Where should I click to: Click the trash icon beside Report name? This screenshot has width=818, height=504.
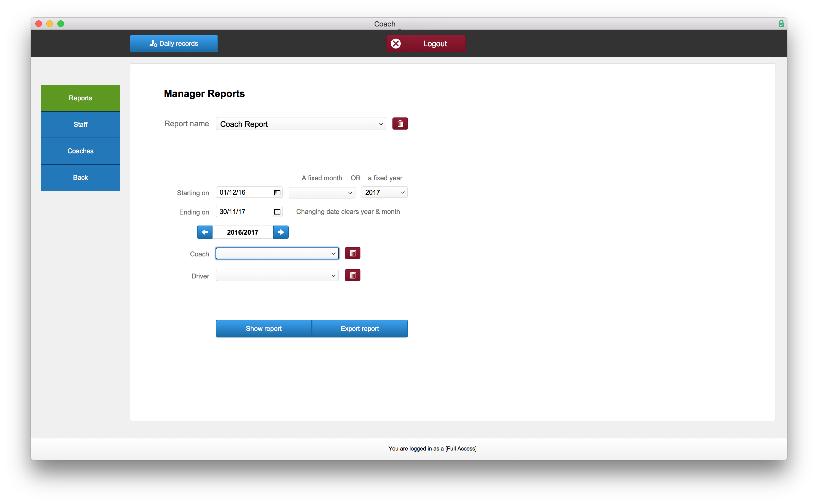coord(400,124)
